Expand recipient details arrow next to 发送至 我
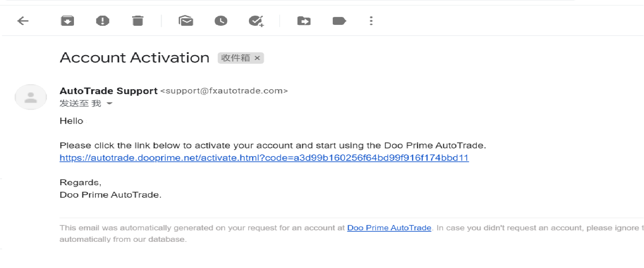The width and height of the screenshot is (644, 268). point(110,104)
